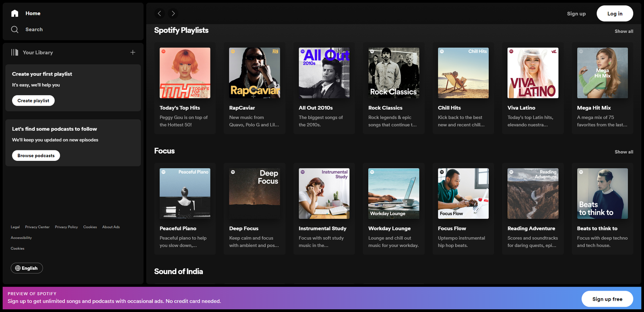Open the About Ads link
The image size is (644, 312).
click(x=111, y=227)
